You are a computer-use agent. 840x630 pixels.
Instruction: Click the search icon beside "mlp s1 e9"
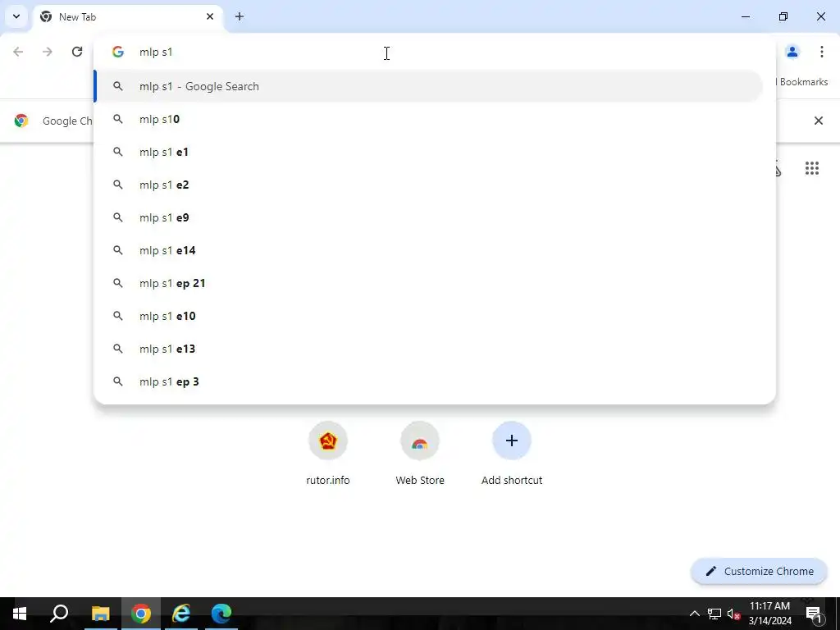click(118, 217)
